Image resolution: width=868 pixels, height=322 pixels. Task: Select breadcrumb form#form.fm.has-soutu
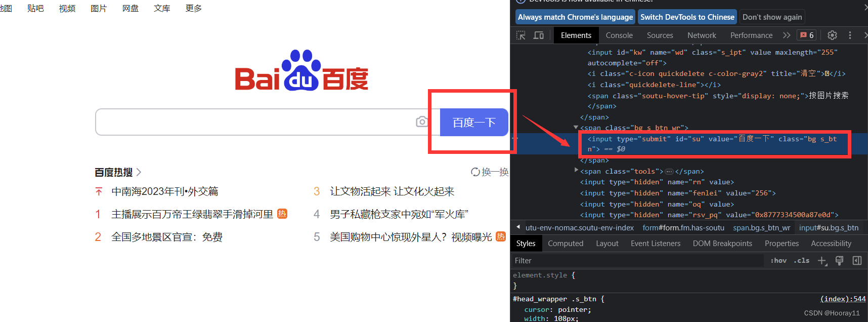[683, 228]
